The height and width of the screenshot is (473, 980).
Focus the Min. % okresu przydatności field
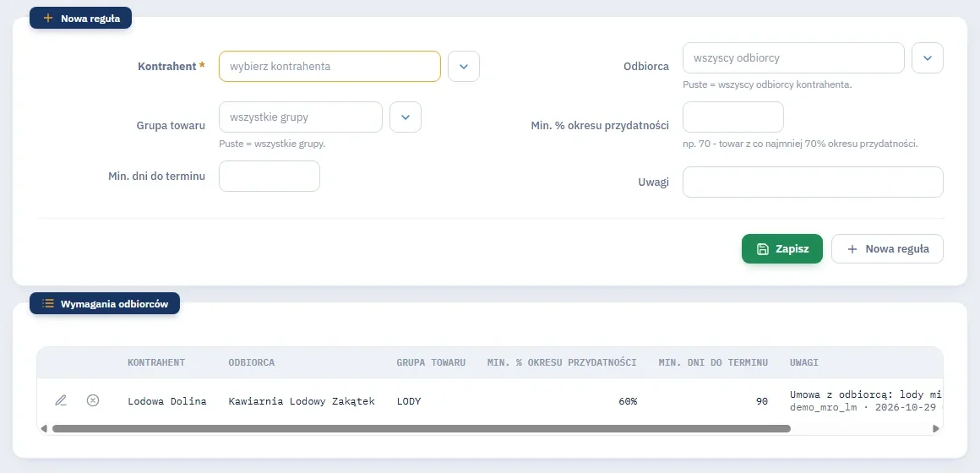(x=733, y=117)
